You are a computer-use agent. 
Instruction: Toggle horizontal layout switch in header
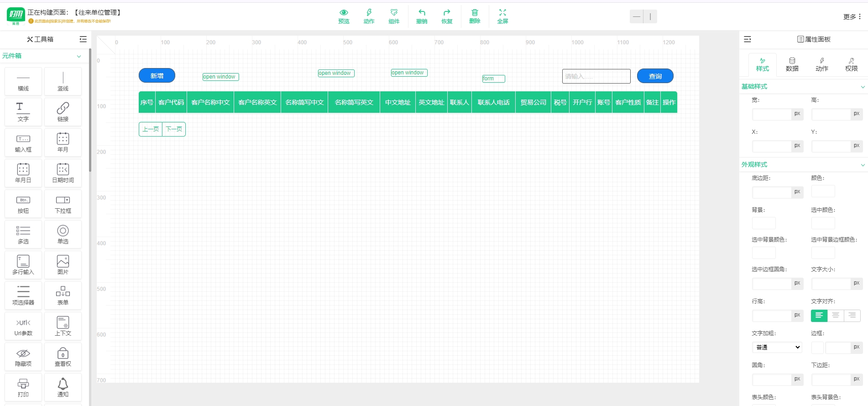point(637,16)
